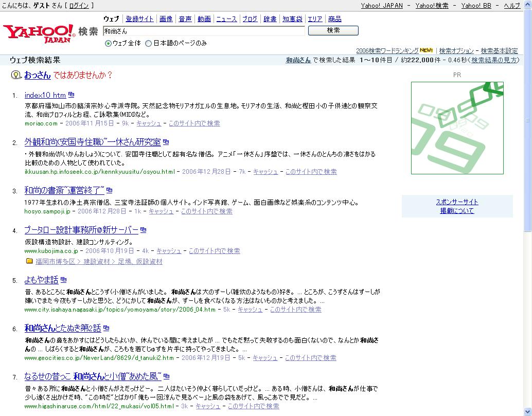Viewport: 532px width, 416px height.
Task: Open the 検索オプション link
Action: coord(456,50)
